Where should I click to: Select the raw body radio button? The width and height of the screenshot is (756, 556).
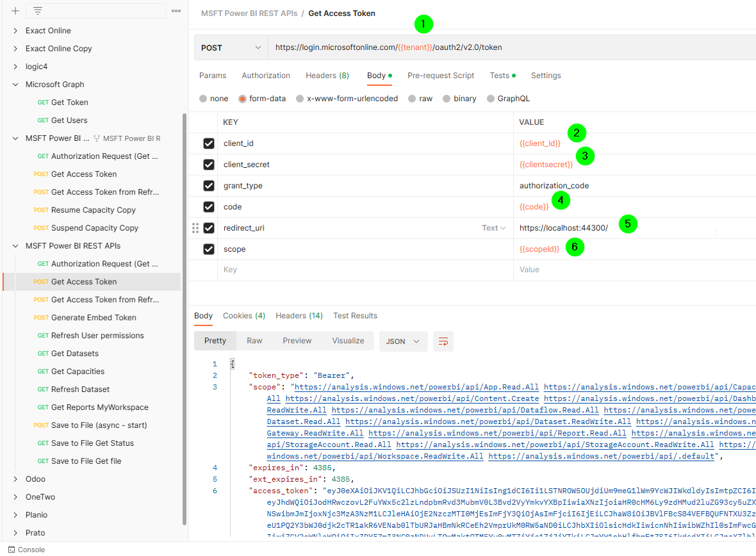(x=412, y=99)
